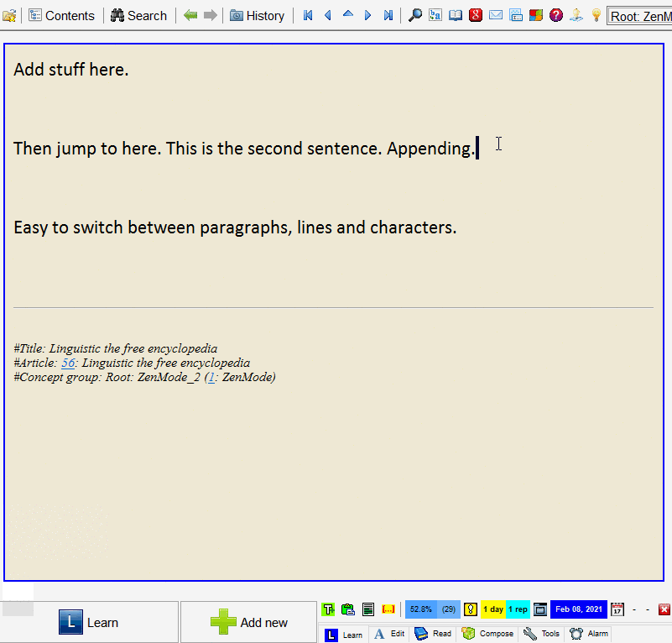672x643 pixels.
Task: Click the e-mail envelope icon
Action: pos(496,15)
